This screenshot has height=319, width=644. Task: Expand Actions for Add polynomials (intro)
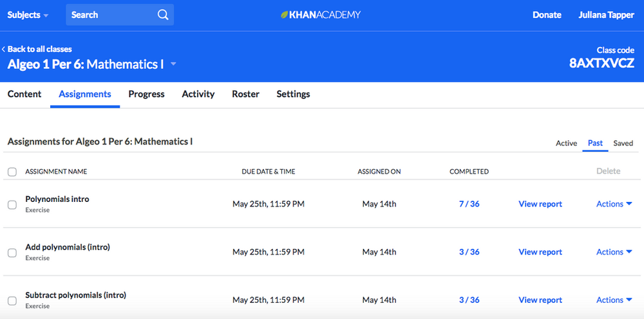614,252
